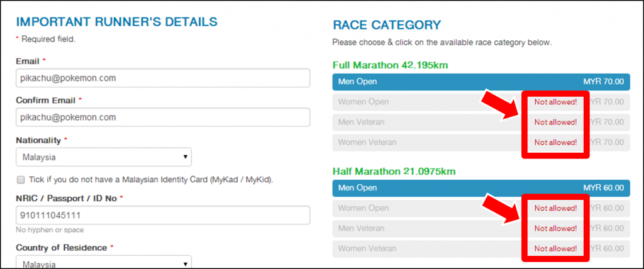Viewport: 644px width, 269px height.
Task: Click the 'Half Marathon 21.0975km' heading
Action: tap(394, 171)
